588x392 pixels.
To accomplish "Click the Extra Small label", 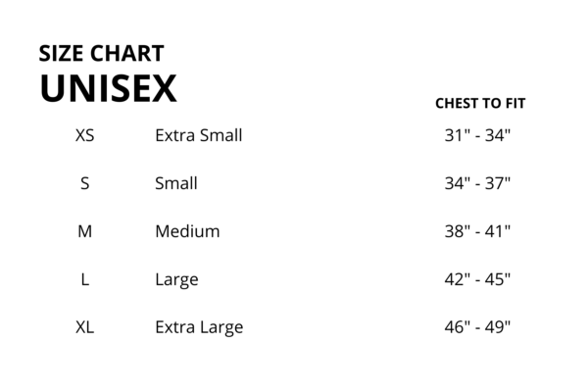I will [x=199, y=135].
